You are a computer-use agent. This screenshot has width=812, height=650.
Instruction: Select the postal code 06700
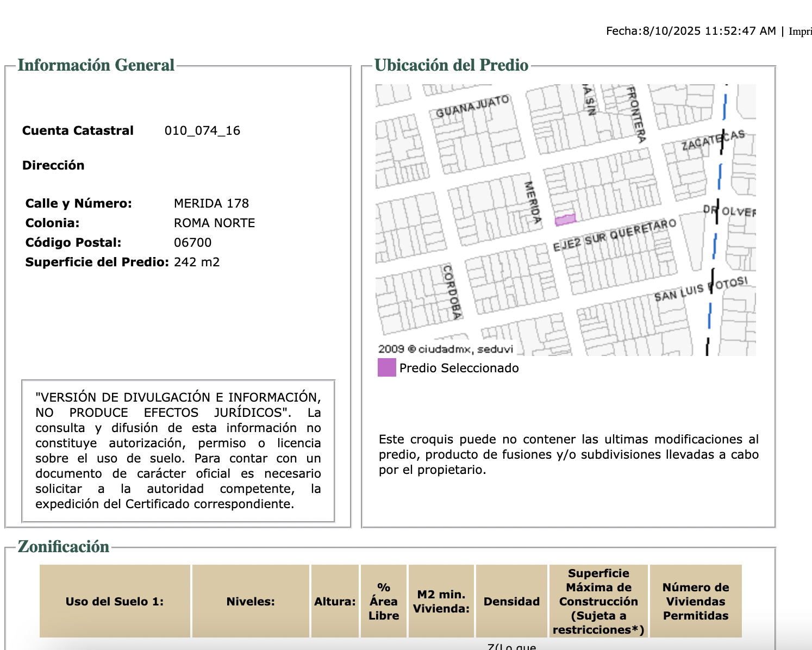click(x=192, y=242)
